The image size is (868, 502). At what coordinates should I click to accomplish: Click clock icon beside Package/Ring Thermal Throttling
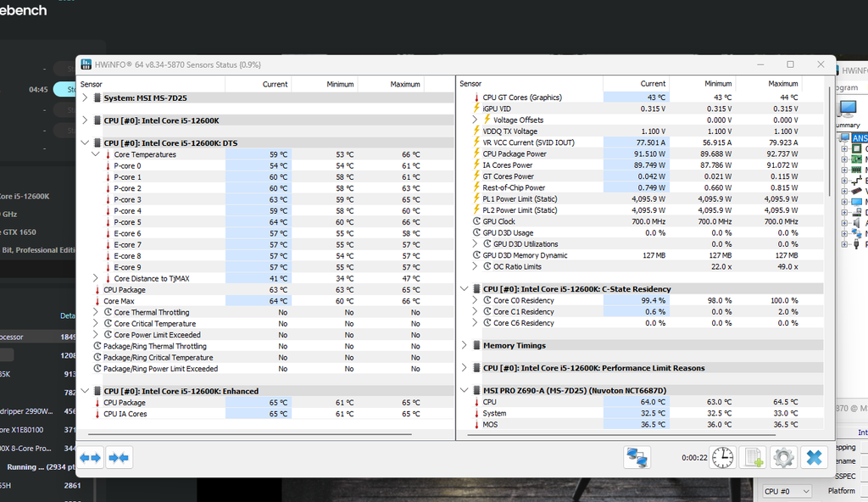(x=97, y=346)
